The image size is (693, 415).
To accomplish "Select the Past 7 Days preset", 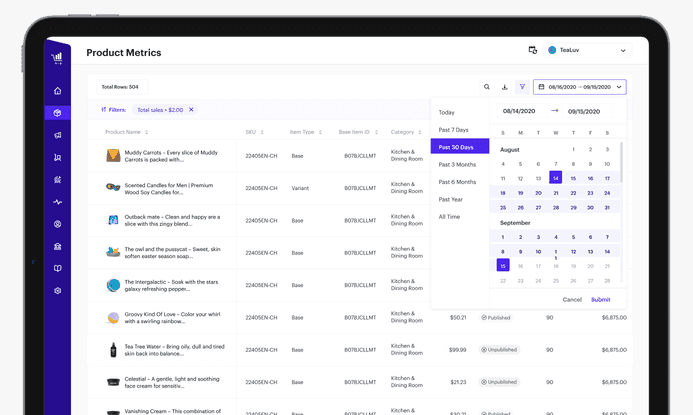I will coord(453,130).
